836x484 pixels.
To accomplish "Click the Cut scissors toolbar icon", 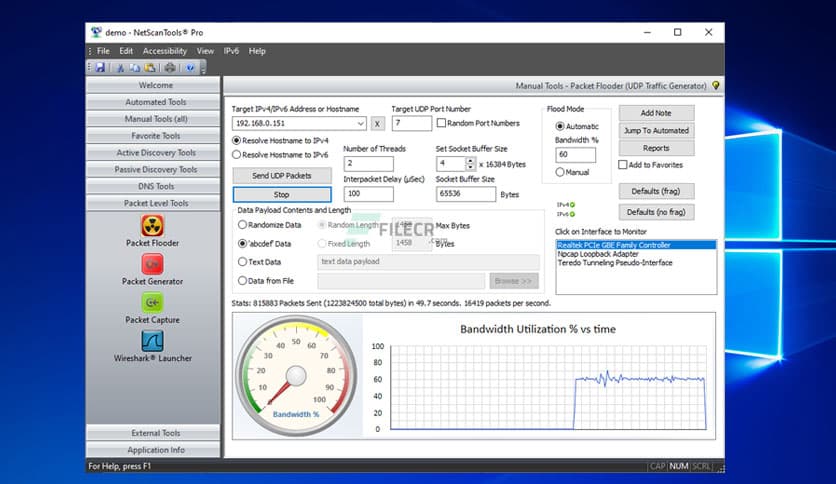I will [x=120, y=68].
